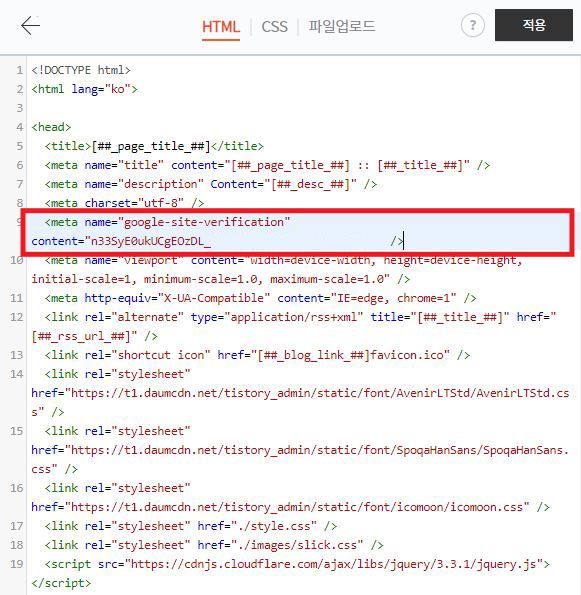The height and width of the screenshot is (595, 581).
Task: Click the shortcut icon favicon line
Action: (x=257, y=355)
